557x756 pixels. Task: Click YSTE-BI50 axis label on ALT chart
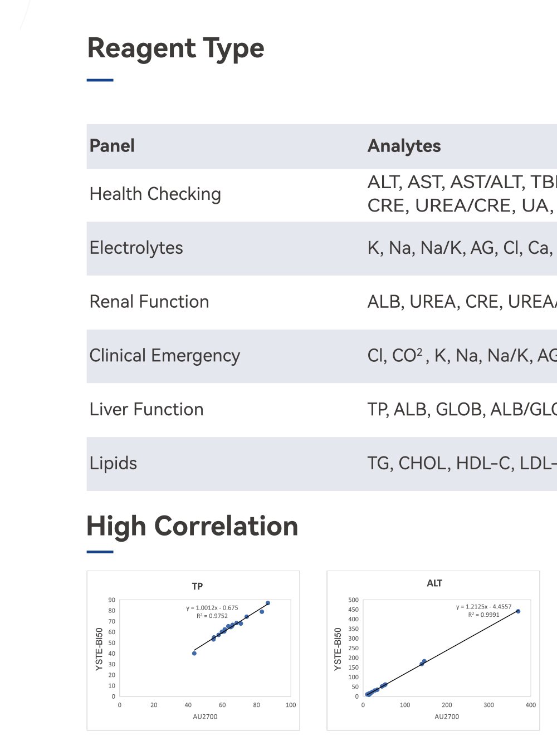[338, 649]
